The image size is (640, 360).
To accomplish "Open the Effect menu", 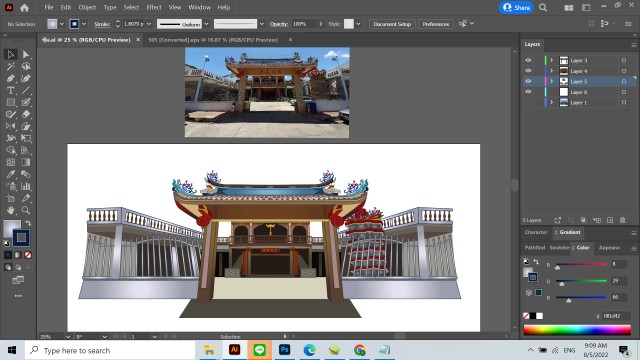I will click(x=154, y=7).
